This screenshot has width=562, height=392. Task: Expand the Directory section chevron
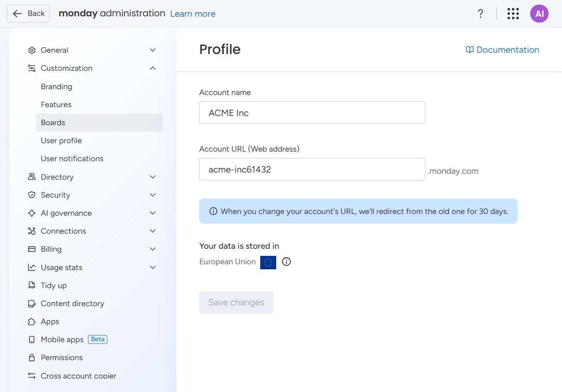click(153, 177)
